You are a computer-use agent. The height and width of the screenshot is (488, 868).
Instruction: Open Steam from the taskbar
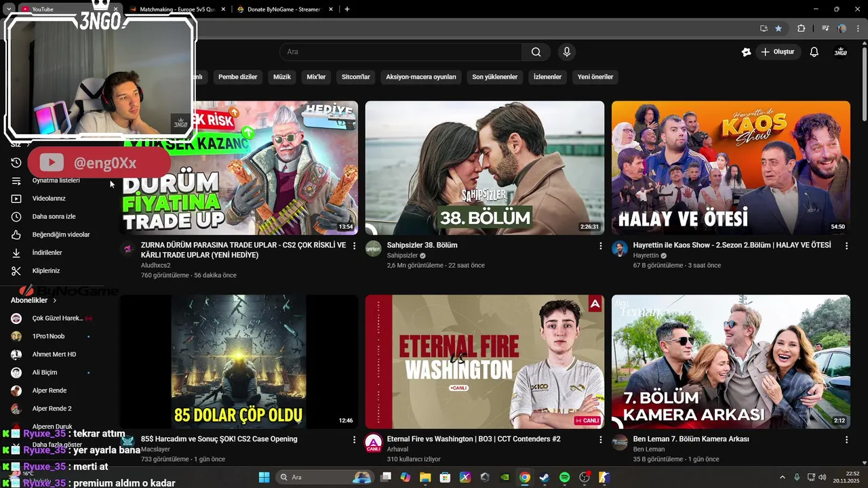545,477
